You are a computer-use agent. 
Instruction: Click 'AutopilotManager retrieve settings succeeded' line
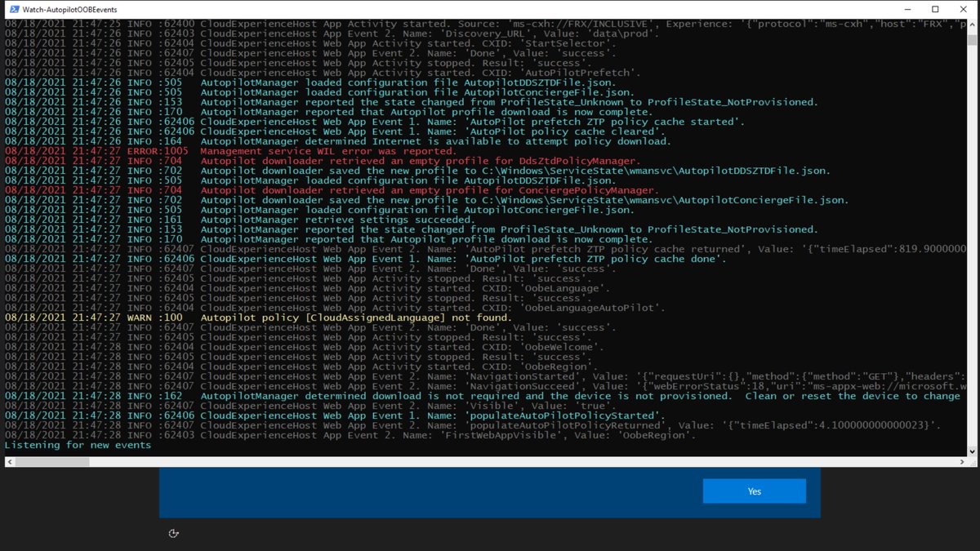[x=239, y=220]
